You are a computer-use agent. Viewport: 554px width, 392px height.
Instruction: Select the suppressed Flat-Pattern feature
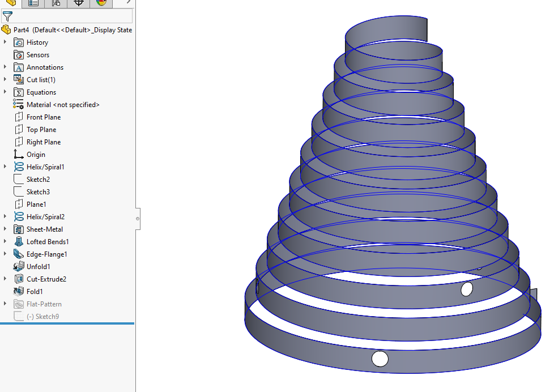44,304
